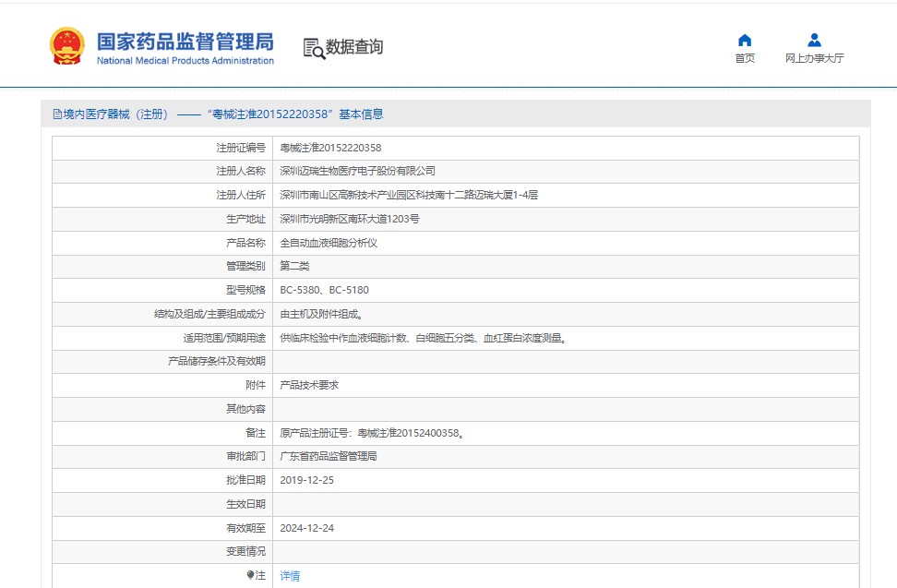Click the 数据查询 magnifier document icon
Image resolution: width=897 pixels, height=588 pixels.
click(313, 49)
